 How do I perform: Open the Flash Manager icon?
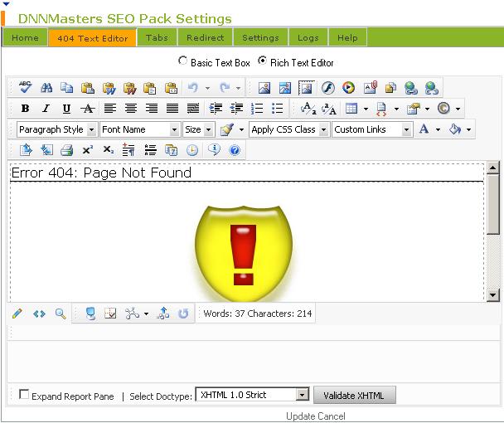pyautogui.click(x=328, y=88)
